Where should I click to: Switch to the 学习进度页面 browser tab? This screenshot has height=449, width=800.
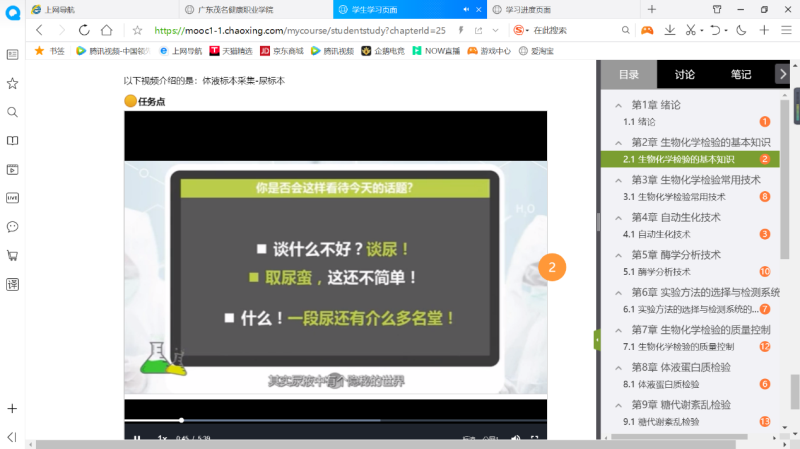click(x=540, y=9)
